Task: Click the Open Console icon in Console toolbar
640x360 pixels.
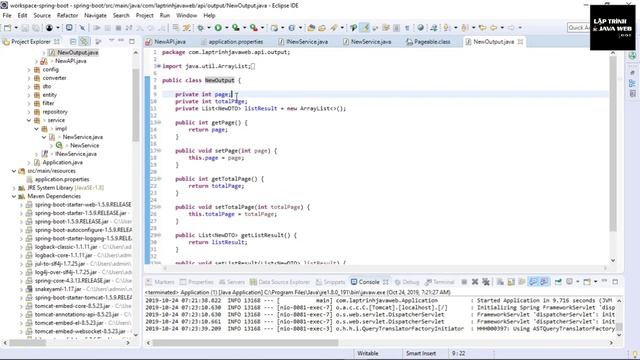Action: tap(587, 282)
